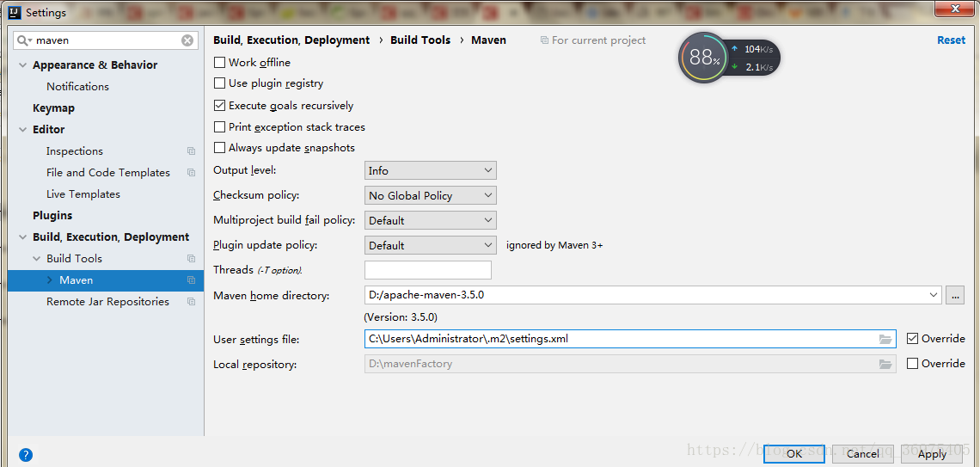Enable Work offline checkbox

tap(219, 63)
